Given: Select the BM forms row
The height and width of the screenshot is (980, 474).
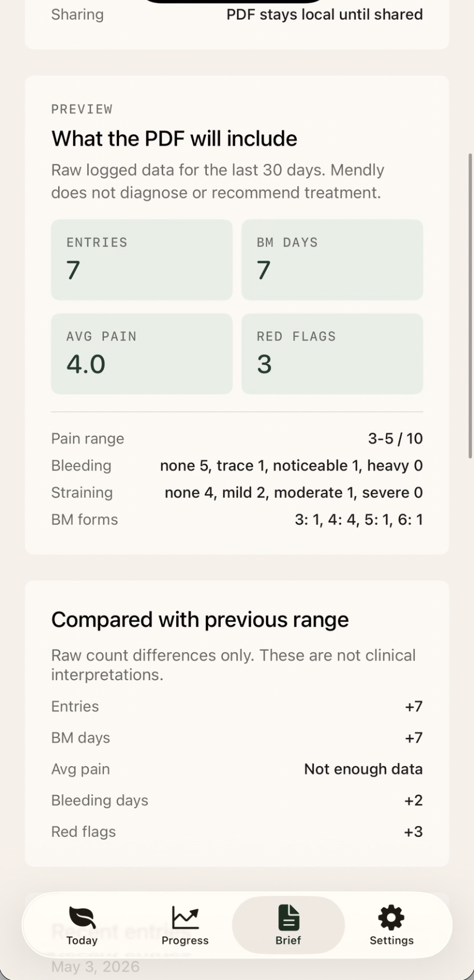Looking at the screenshot, I should pyautogui.click(x=237, y=519).
